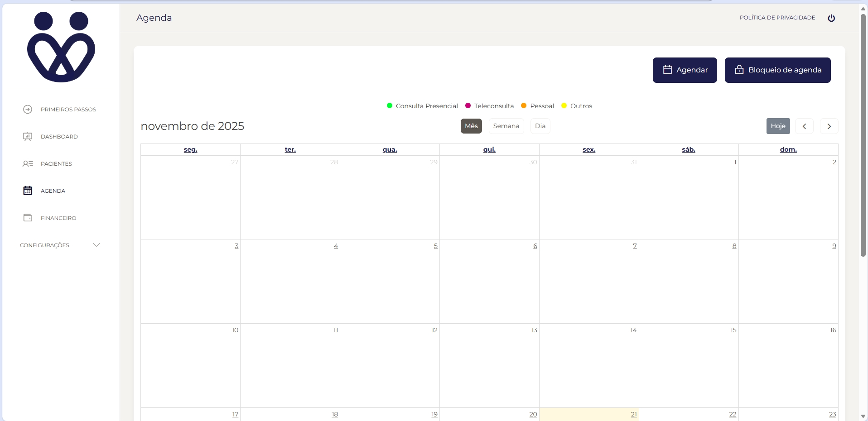868x421 pixels.
Task: Click the vertical page scrollbar
Action: 863,136
